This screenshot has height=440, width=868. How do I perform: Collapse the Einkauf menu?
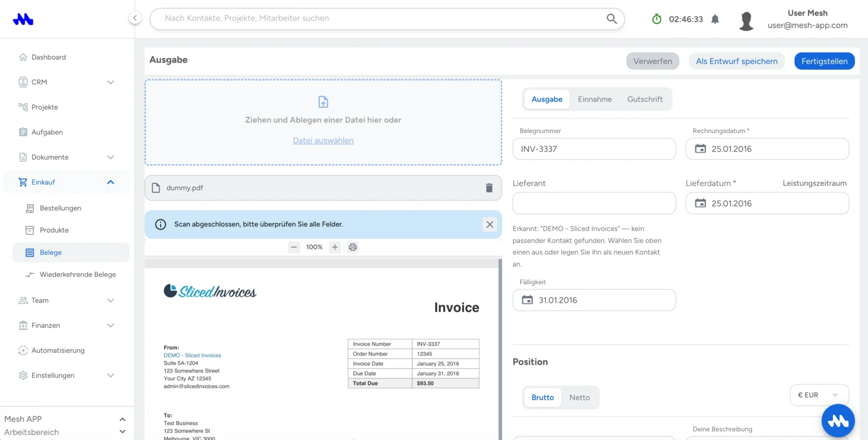(x=111, y=182)
